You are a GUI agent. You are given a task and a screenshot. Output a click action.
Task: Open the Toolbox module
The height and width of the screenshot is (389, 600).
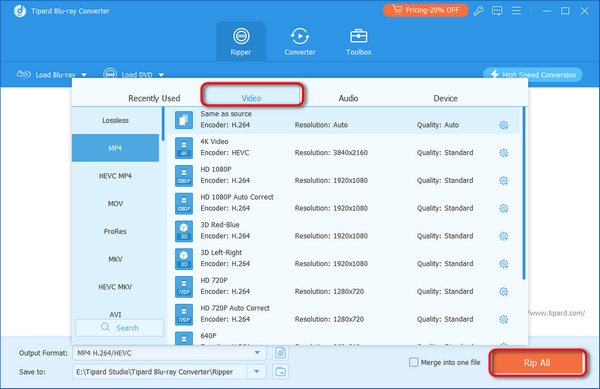[x=359, y=42]
